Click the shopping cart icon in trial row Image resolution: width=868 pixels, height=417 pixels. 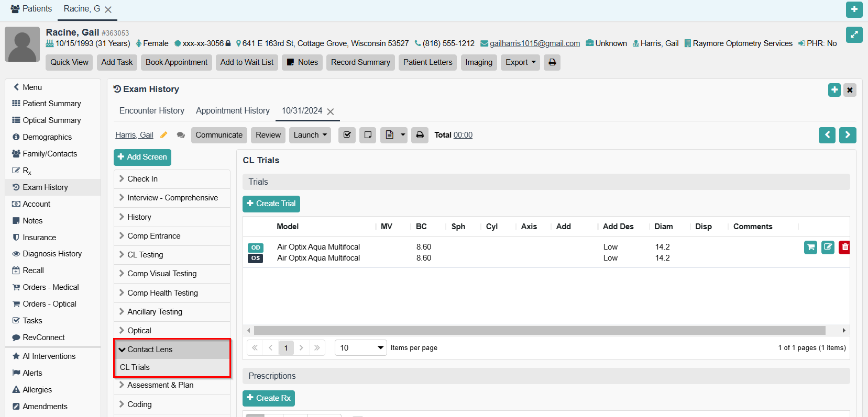pos(810,247)
